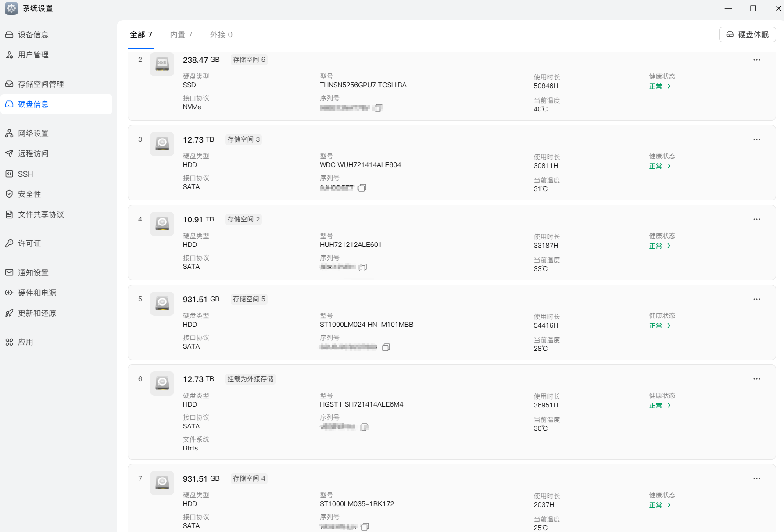Screen dimensions: 784x532
Task: Copy serial number of ST1000LM024 disk
Action: [x=386, y=347]
